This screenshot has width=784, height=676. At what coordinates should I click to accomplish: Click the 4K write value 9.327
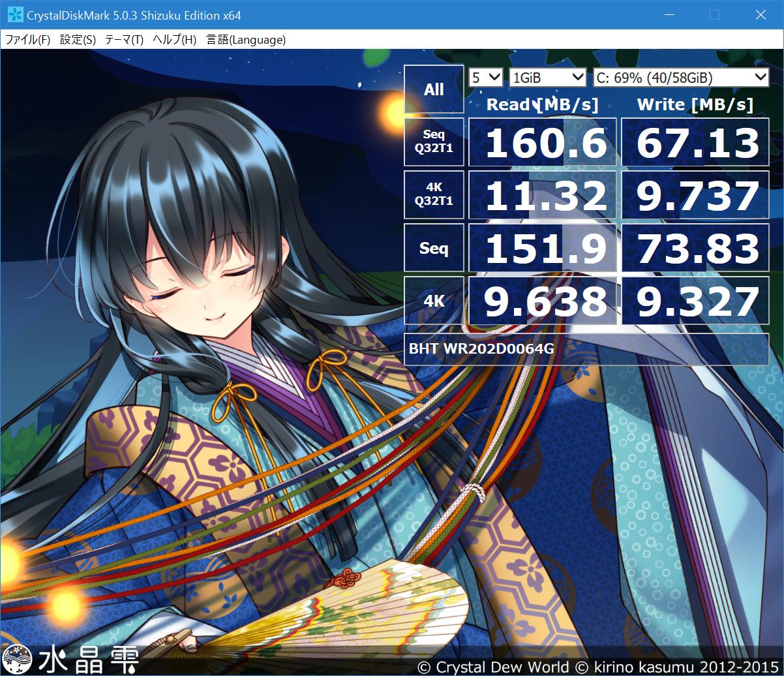[695, 301]
